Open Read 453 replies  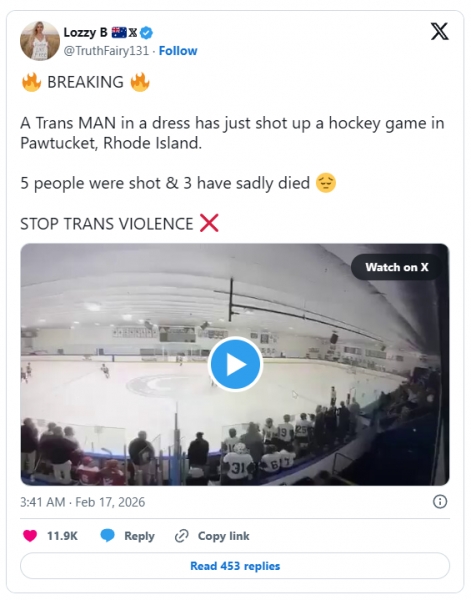click(235, 566)
